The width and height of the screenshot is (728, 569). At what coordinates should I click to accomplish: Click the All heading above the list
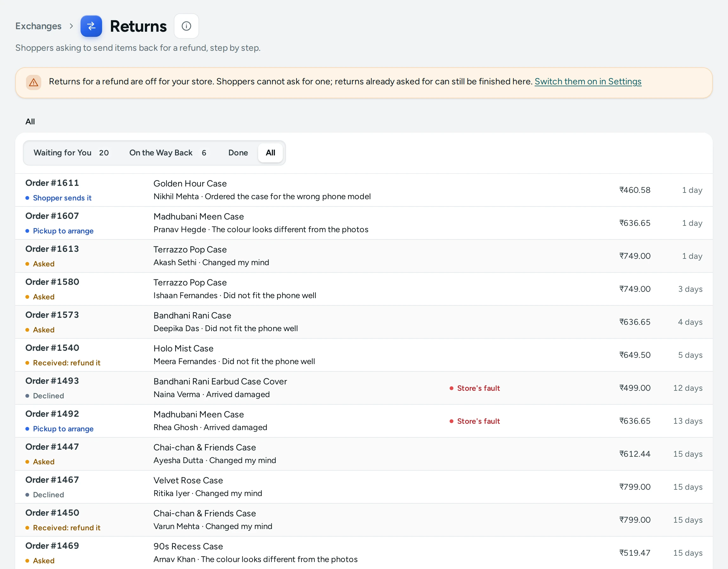pyautogui.click(x=30, y=121)
